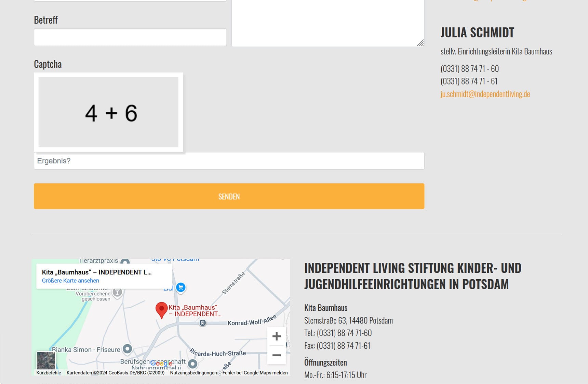Image resolution: width=588 pixels, height=384 pixels.
Task: Click the orange SENDEN button
Action: click(x=229, y=196)
